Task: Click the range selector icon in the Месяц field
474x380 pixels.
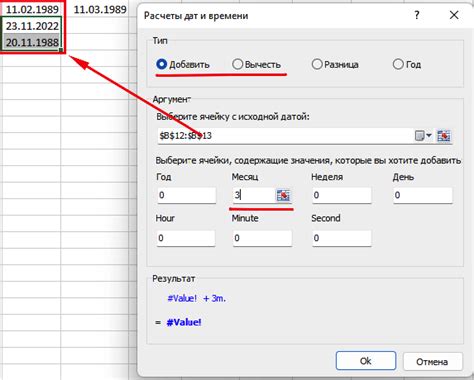Action: 283,195
